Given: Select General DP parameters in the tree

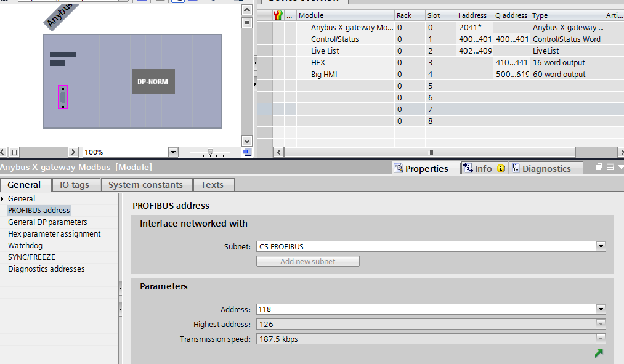Looking at the screenshot, I should pyautogui.click(x=47, y=222).
